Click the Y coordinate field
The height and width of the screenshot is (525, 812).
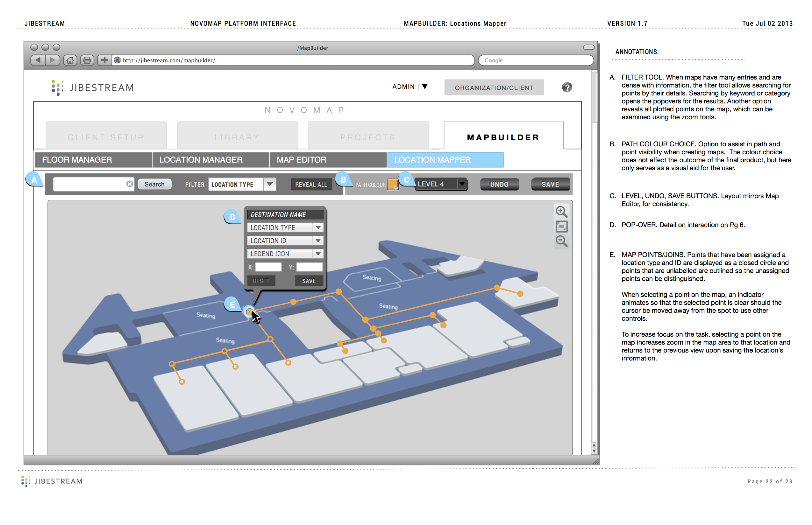pos(310,267)
